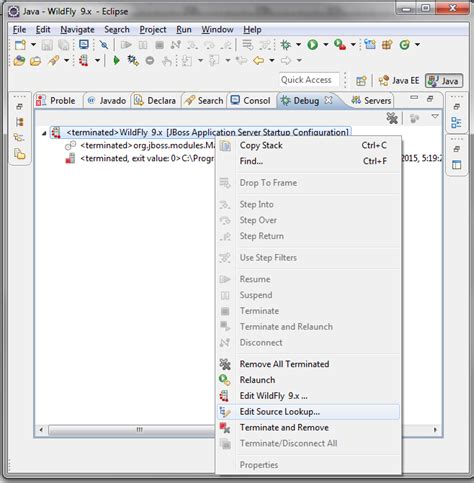Minimize the Debug view panel
Screen dimensions: 474x483
414,97
